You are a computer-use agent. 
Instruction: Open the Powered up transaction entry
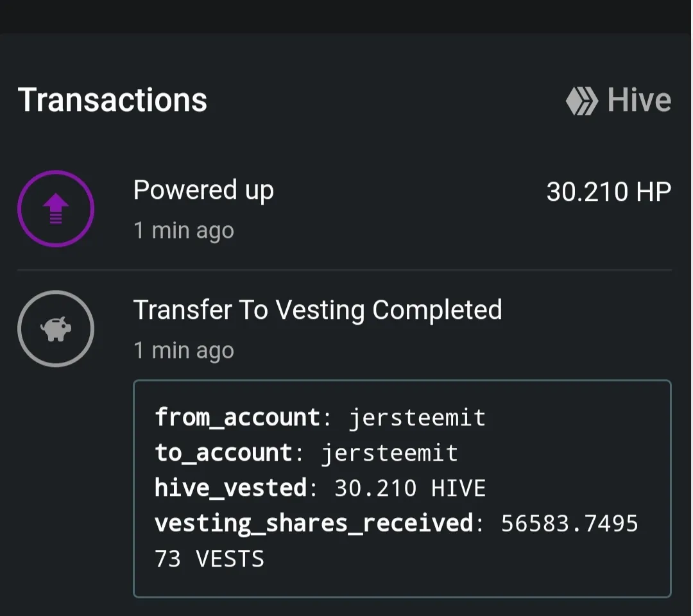(345, 209)
